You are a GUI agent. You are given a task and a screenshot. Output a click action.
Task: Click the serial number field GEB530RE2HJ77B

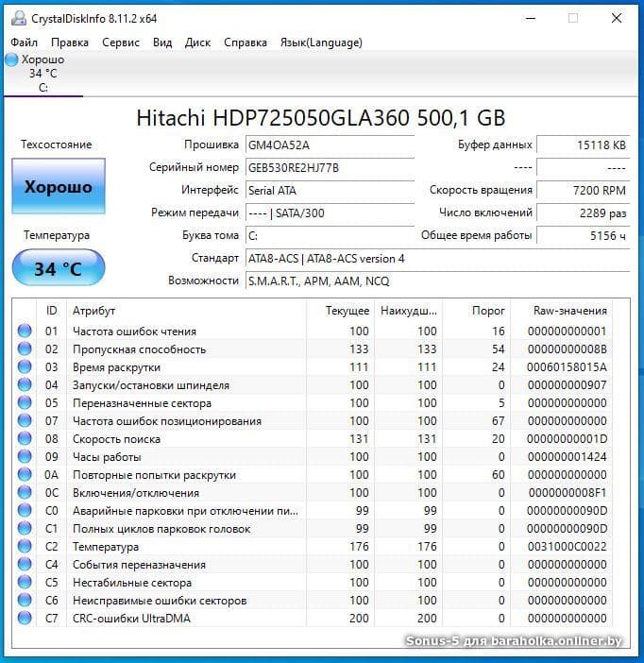(x=330, y=168)
